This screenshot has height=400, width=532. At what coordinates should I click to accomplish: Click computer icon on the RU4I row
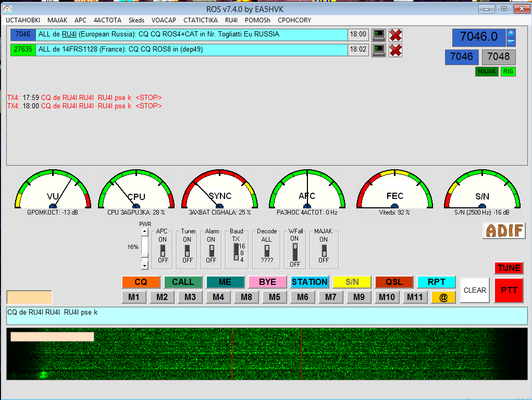click(378, 35)
